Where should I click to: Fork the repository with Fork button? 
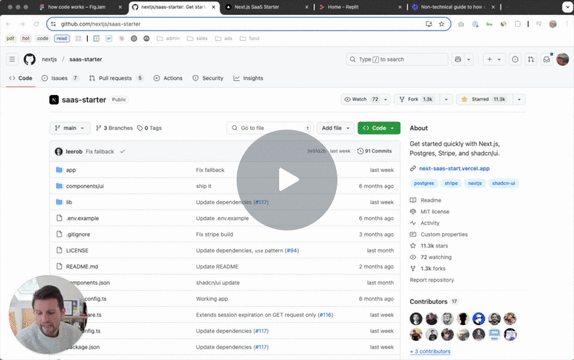pyautogui.click(x=417, y=99)
